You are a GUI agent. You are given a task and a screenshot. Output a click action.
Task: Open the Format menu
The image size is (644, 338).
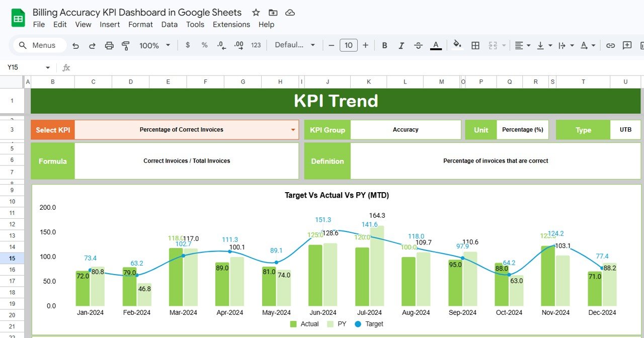[140, 24]
